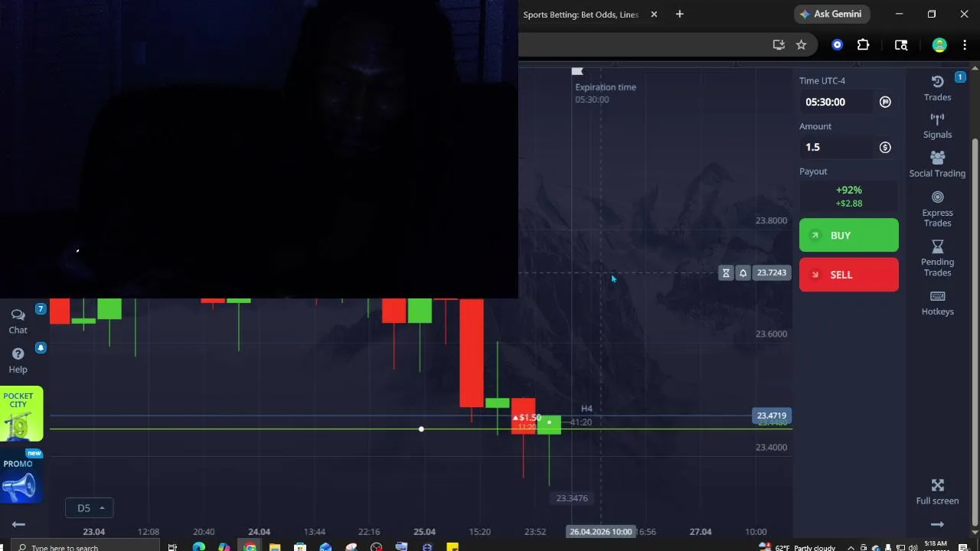Show hidden system tray icons

pos(851,547)
